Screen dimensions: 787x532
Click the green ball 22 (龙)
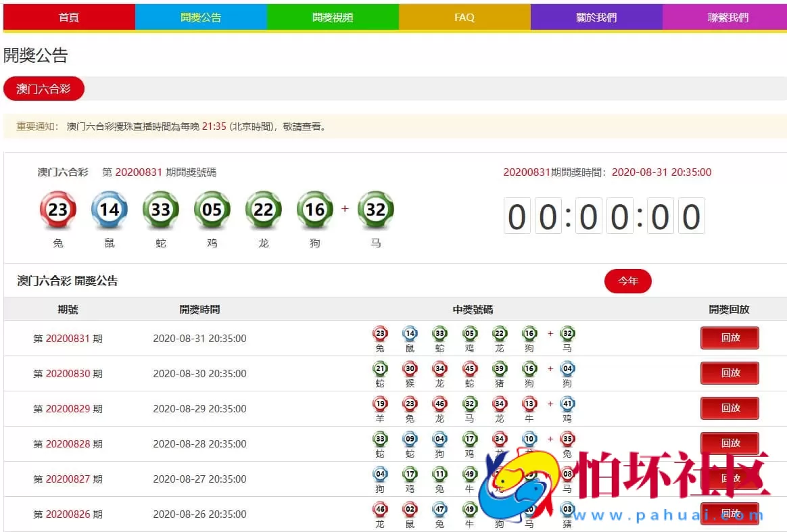(264, 209)
